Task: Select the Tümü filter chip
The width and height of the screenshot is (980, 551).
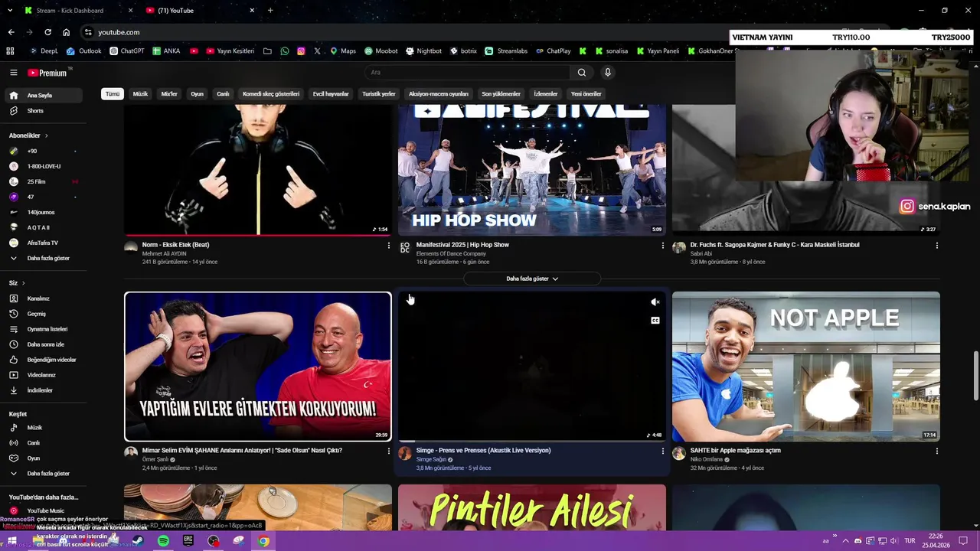Action: point(113,94)
